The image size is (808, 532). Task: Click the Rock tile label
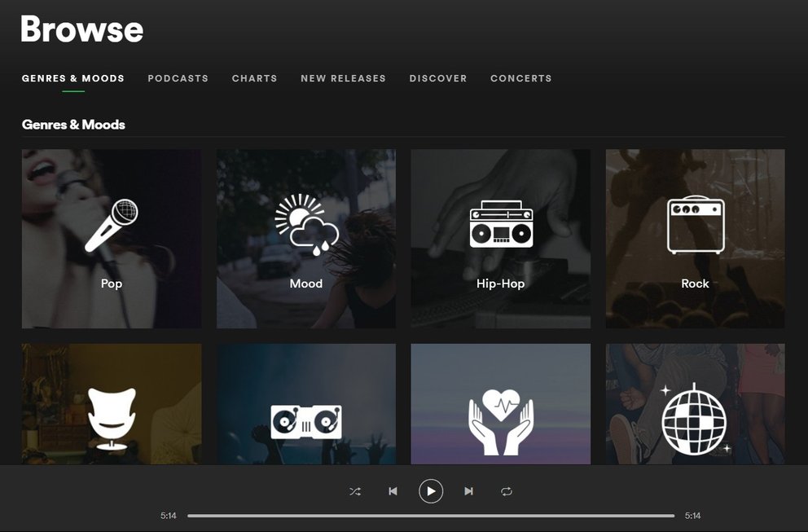tap(695, 284)
